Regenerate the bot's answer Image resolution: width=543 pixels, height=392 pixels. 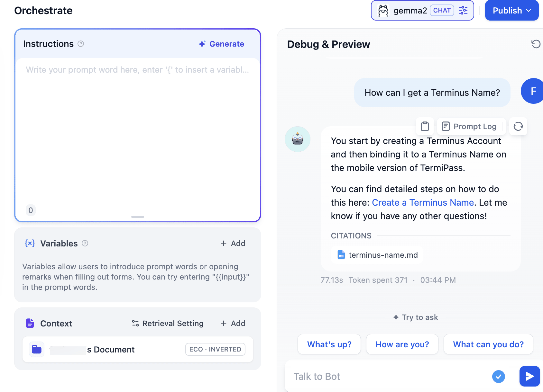click(518, 126)
